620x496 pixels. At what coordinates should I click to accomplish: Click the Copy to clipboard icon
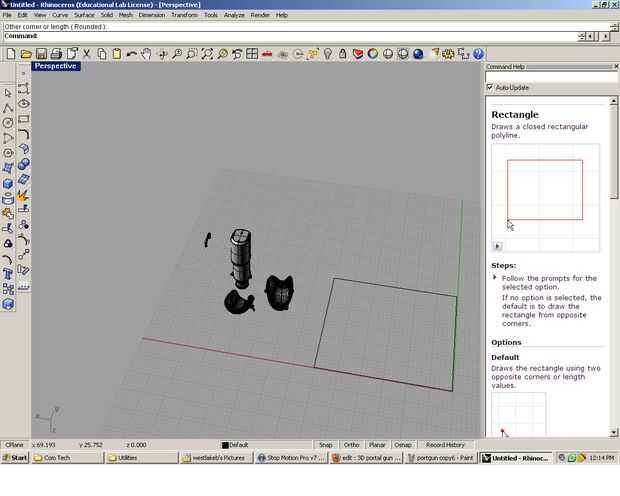(102, 54)
